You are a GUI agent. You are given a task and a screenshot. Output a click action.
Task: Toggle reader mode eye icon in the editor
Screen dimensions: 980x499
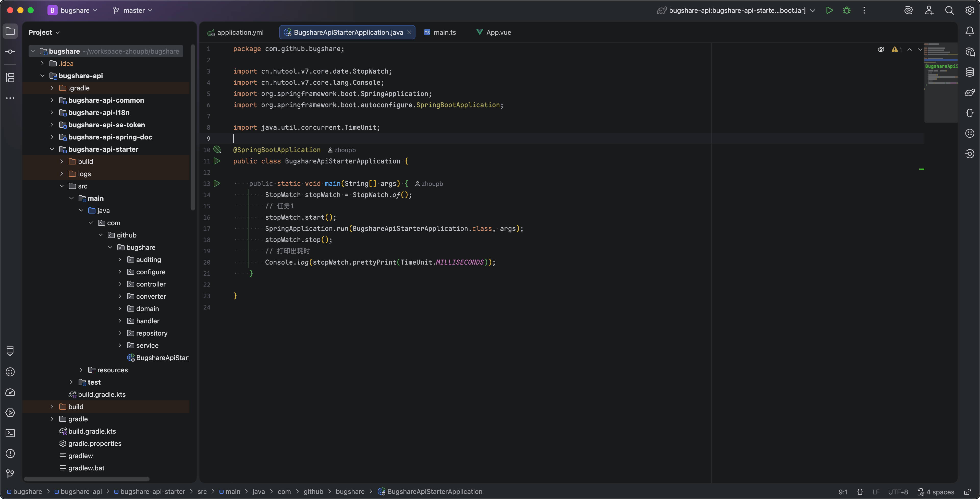coord(881,50)
